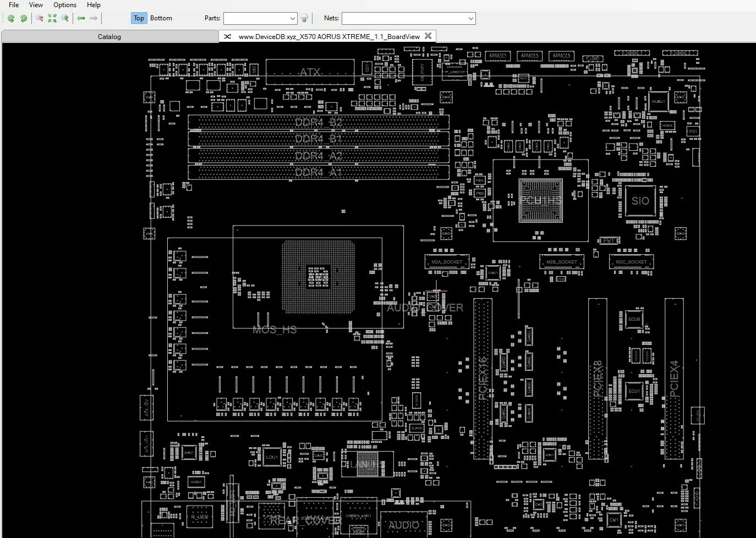Click the light bulb highlight icon
756x538 pixels.
click(x=304, y=18)
